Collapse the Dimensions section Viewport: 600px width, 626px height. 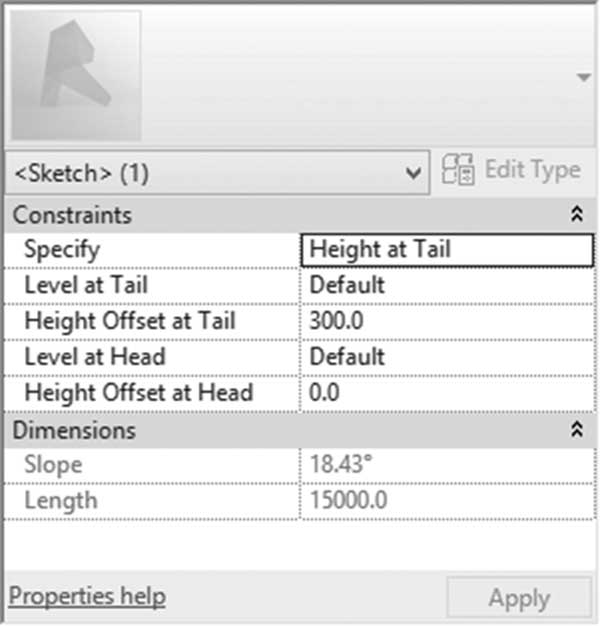click(x=577, y=430)
